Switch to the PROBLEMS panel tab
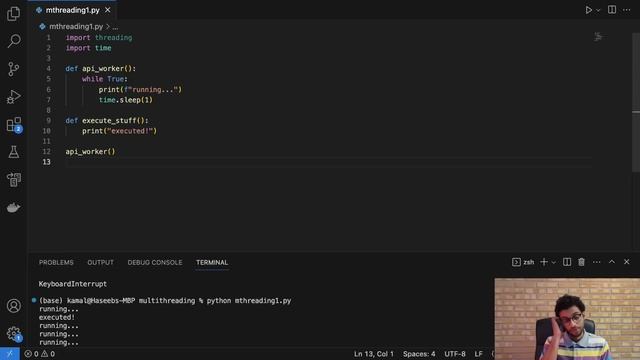 (56, 262)
